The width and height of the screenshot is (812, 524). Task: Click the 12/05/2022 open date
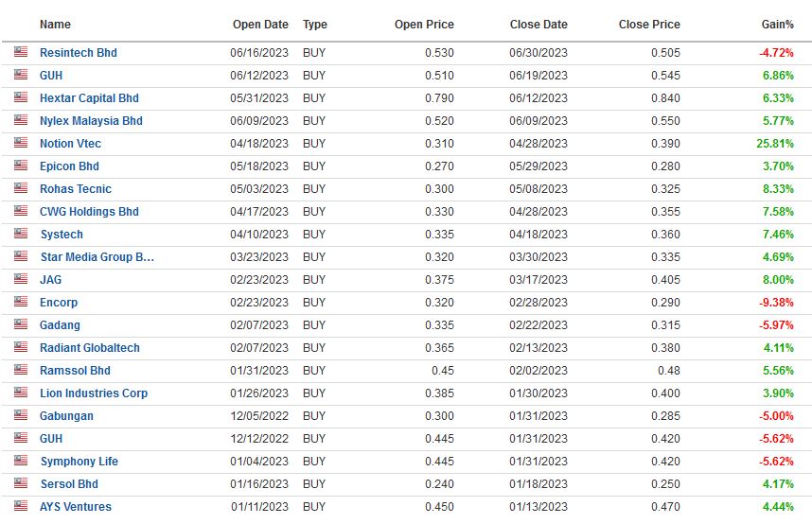[259, 416]
